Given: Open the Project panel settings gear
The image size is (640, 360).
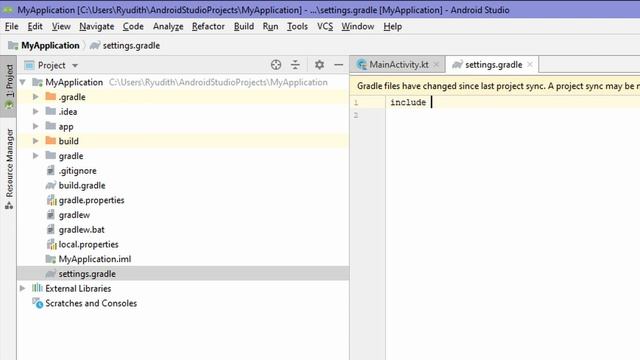Looking at the screenshot, I should click(319, 64).
